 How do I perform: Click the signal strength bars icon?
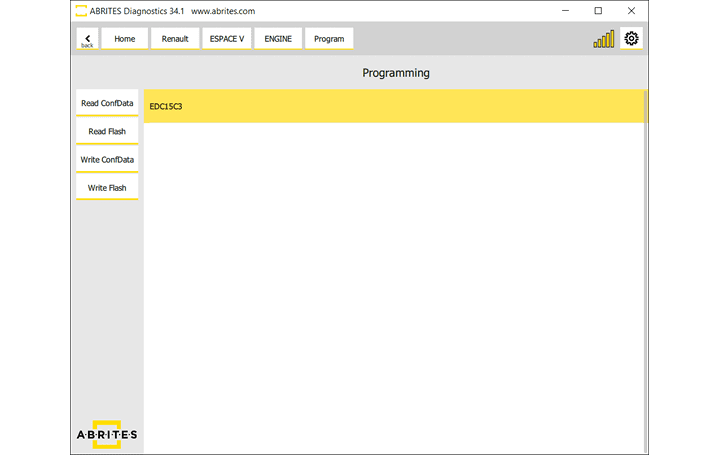pos(604,40)
